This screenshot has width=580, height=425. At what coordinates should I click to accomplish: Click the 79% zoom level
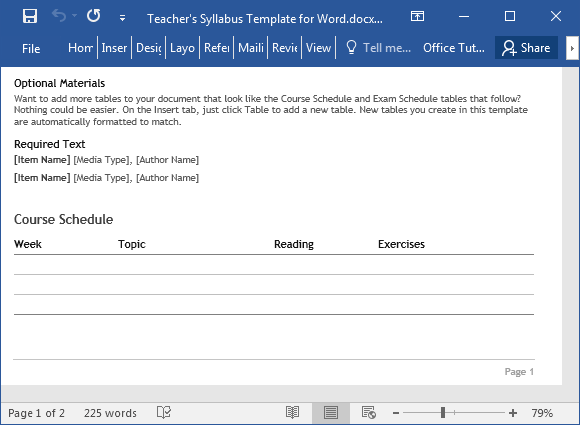[542, 413]
